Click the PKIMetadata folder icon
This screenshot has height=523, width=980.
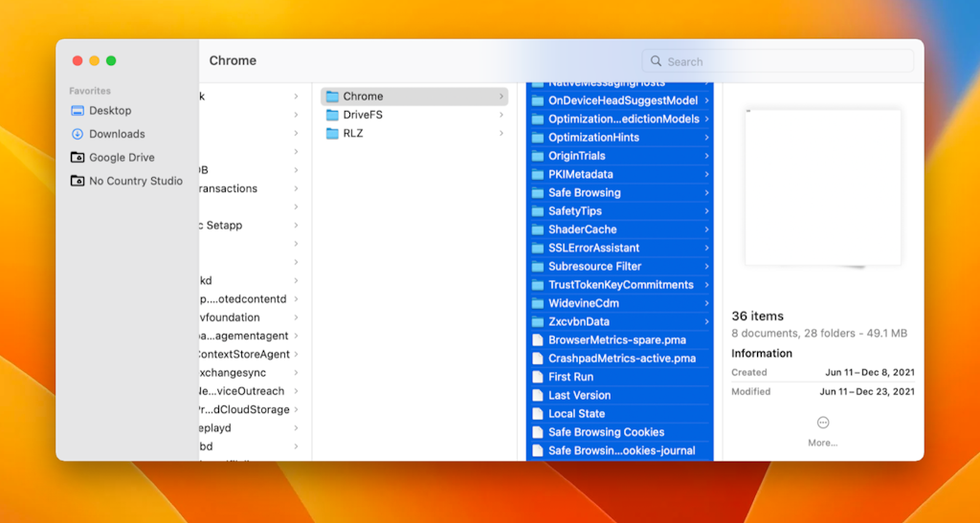538,174
